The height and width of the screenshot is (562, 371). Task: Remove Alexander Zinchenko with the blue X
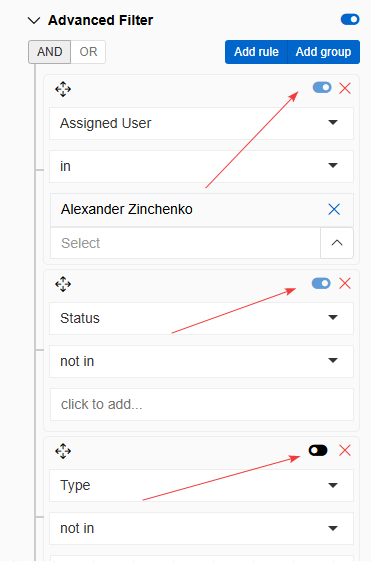coord(334,209)
